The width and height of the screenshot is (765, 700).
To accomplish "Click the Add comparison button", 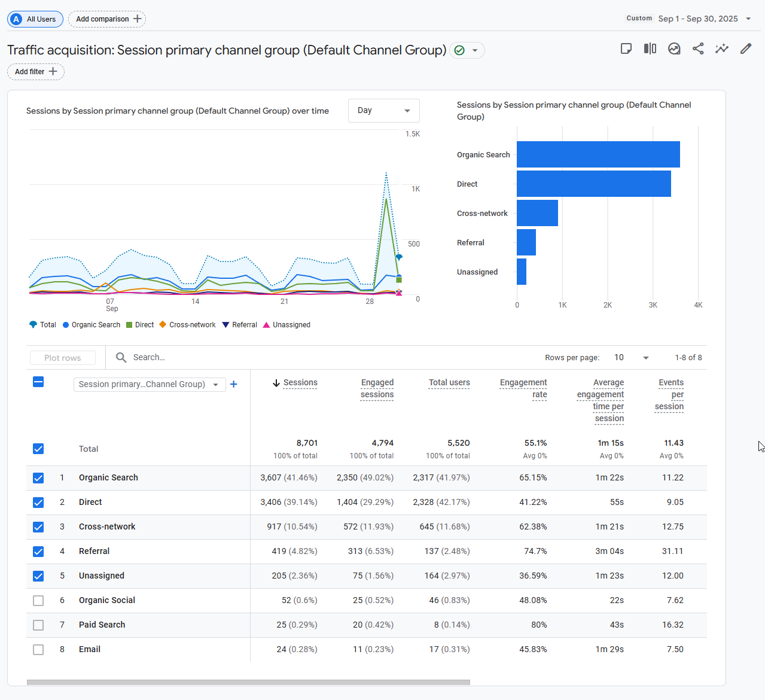I will pyautogui.click(x=108, y=19).
